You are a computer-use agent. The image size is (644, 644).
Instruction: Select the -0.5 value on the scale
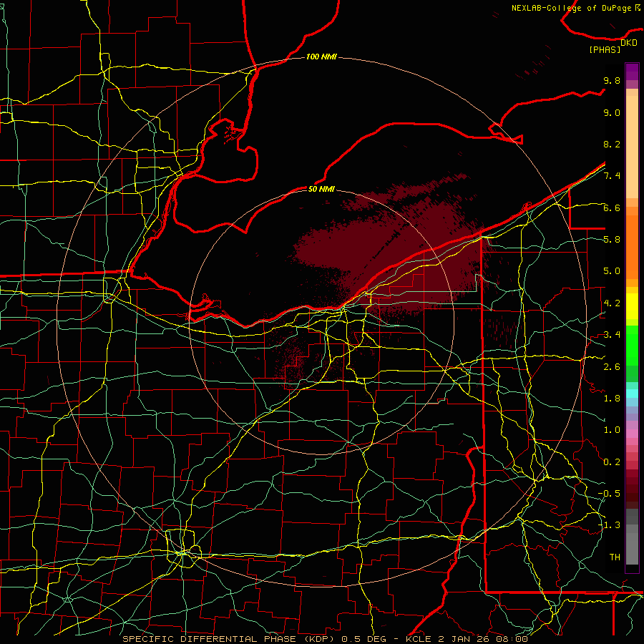coord(609,494)
